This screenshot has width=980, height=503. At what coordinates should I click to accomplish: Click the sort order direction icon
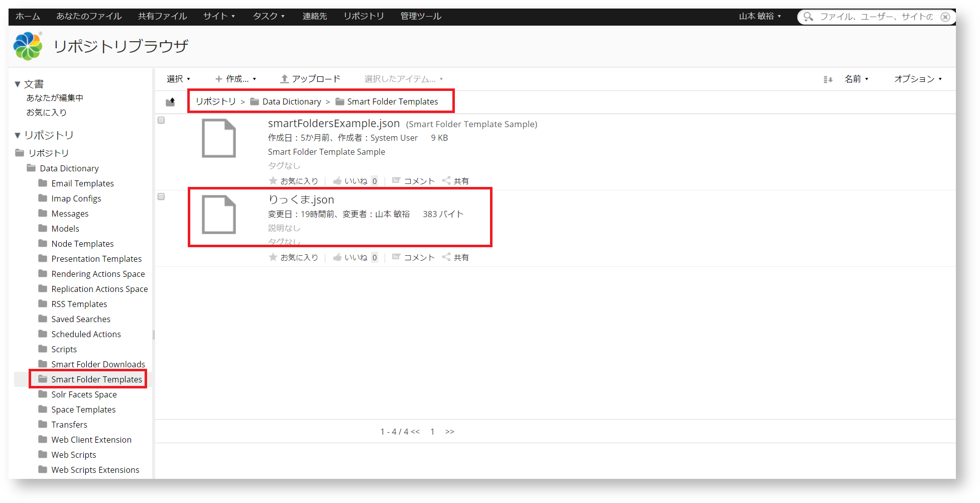828,79
